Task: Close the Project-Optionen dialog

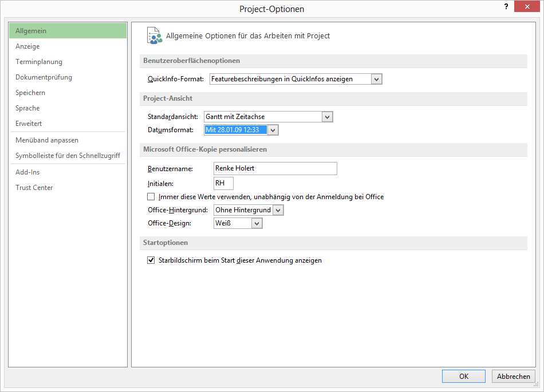Action: click(x=527, y=7)
